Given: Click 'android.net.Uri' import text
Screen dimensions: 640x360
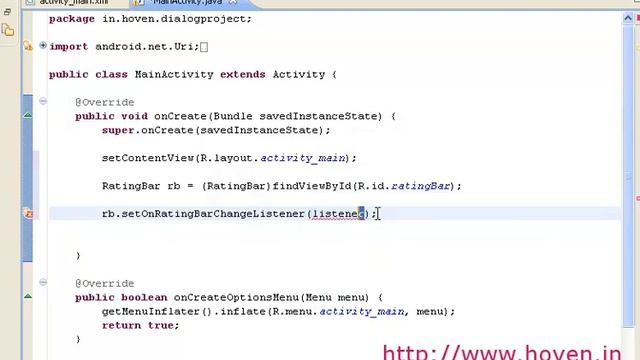Looking at the screenshot, I should click(144, 47).
